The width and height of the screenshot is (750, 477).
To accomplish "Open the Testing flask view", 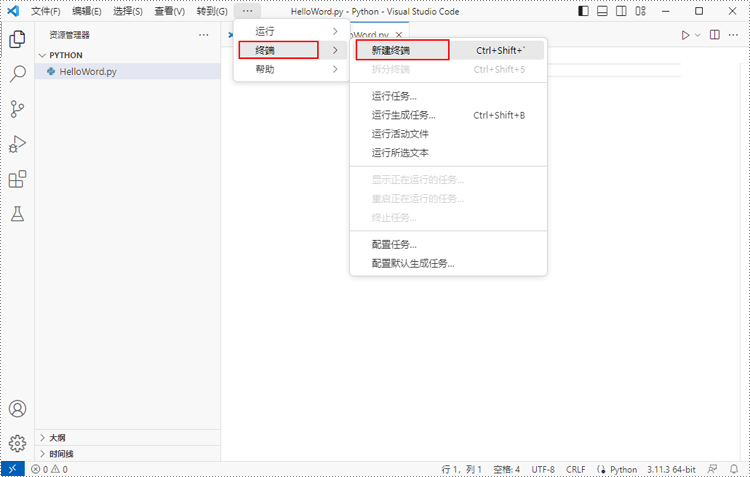I will click(17, 214).
